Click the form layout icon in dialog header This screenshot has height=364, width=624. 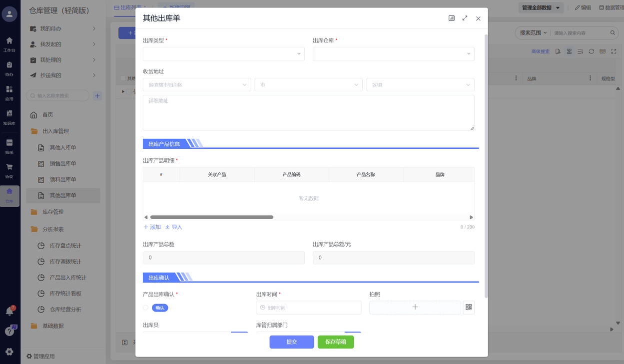(x=451, y=18)
